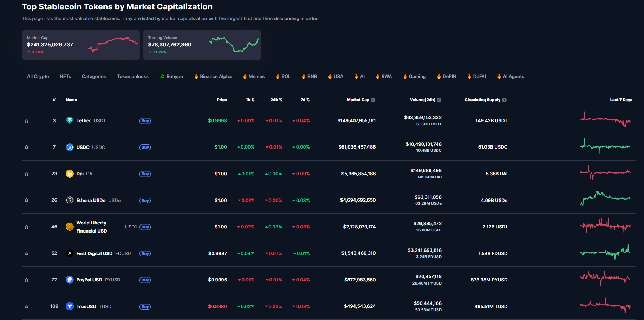Open the Market Cap info tooltip icon
The image size is (644, 320).
pos(373,100)
